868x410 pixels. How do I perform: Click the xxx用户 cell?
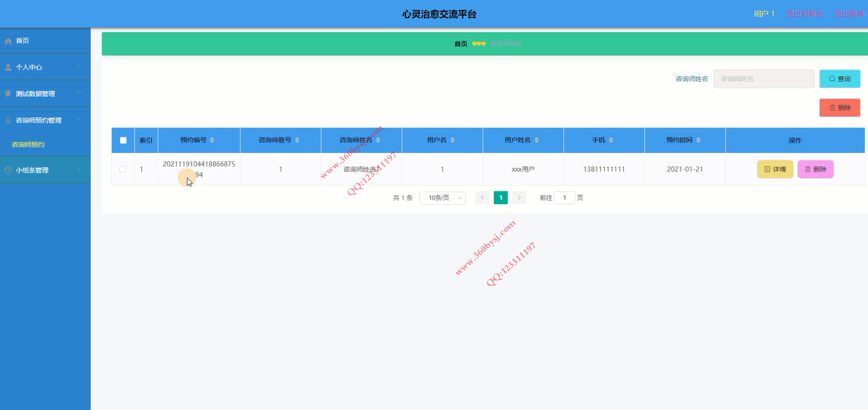pyautogui.click(x=523, y=169)
